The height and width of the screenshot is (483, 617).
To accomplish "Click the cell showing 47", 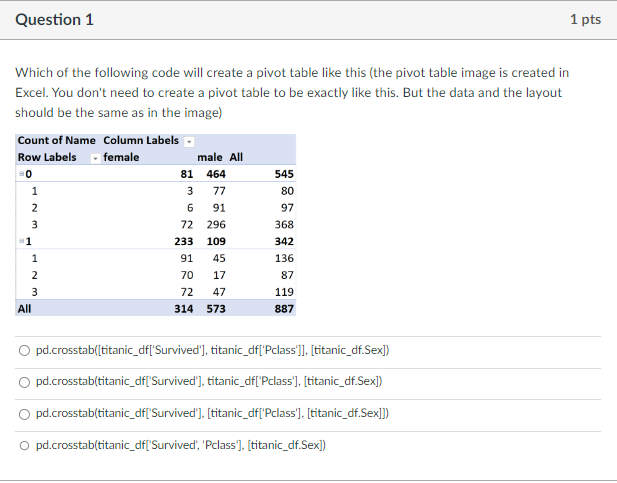I will pos(219,292).
